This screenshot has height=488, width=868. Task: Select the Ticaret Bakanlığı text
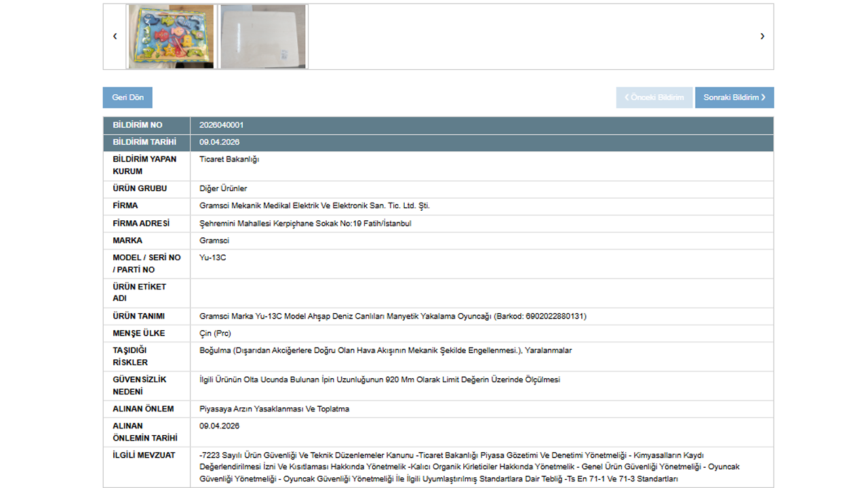(x=229, y=159)
